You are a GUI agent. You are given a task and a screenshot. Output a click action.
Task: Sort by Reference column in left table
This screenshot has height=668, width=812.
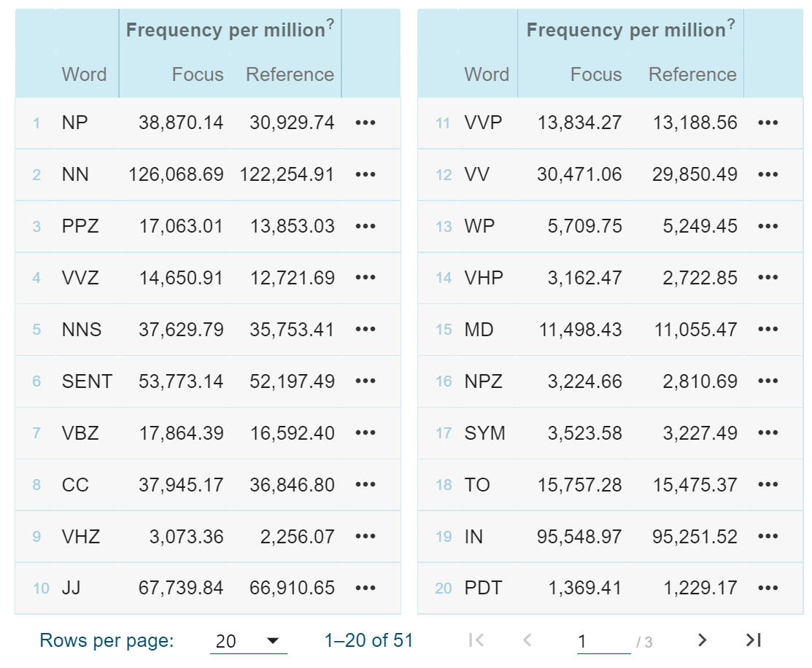[290, 74]
